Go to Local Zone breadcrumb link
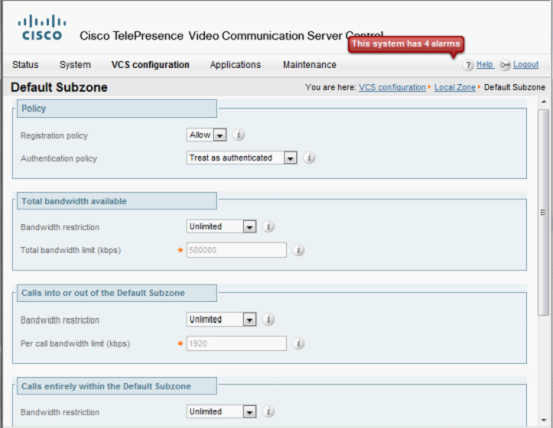The height and width of the screenshot is (428, 553). [455, 87]
